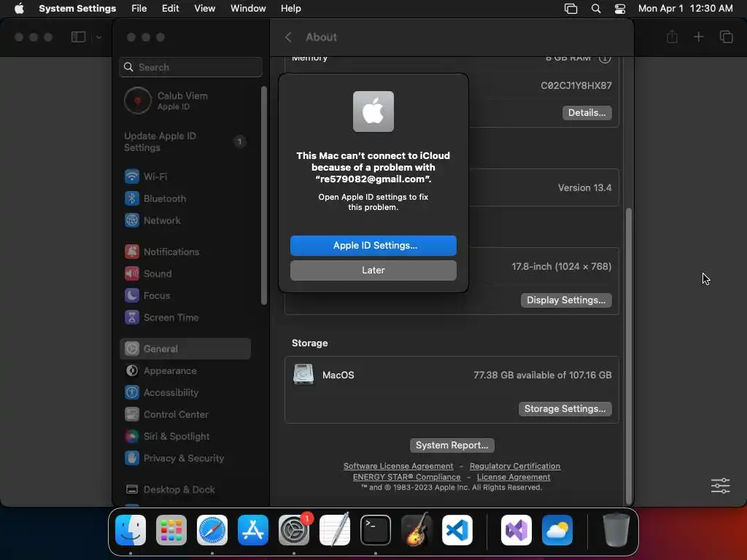
Task: Click the About pane vertical scrollbar
Action: coord(629,355)
